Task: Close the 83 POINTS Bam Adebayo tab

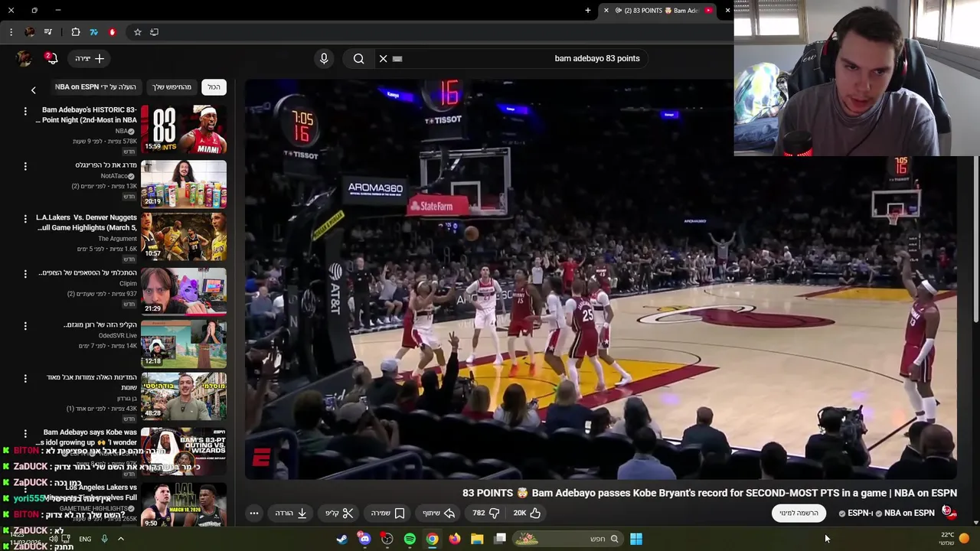Action: [606, 11]
